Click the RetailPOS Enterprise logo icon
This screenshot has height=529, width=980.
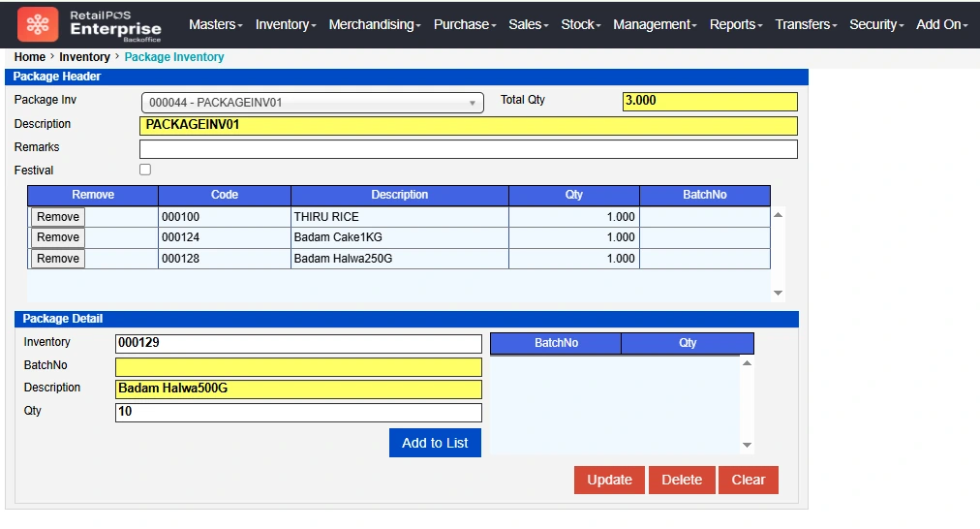[38, 24]
